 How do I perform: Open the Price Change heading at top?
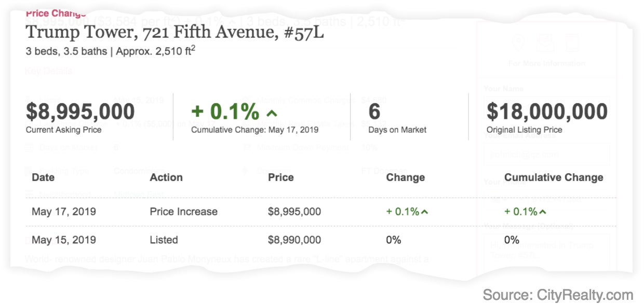click(56, 13)
